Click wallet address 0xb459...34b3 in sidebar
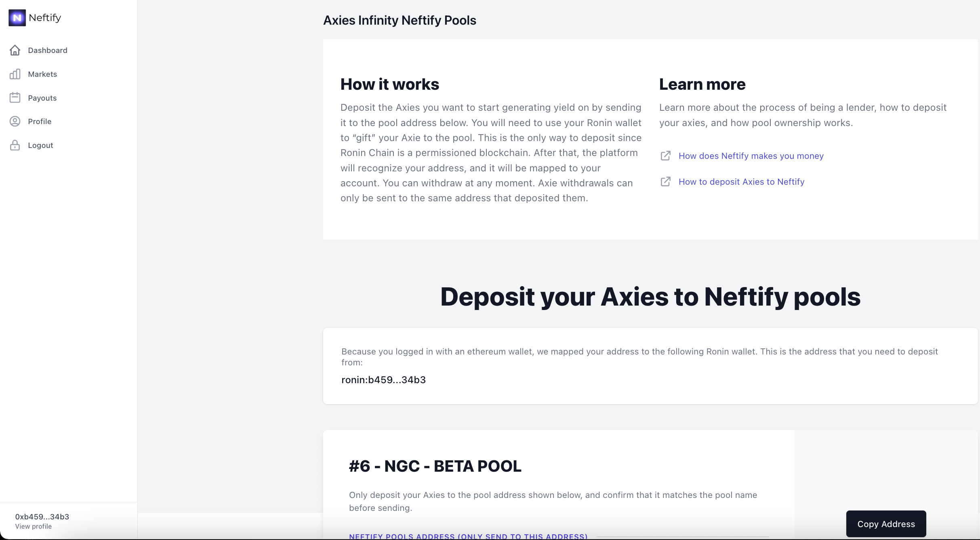This screenshot has width=980, height=540. [x=42, y=517]
